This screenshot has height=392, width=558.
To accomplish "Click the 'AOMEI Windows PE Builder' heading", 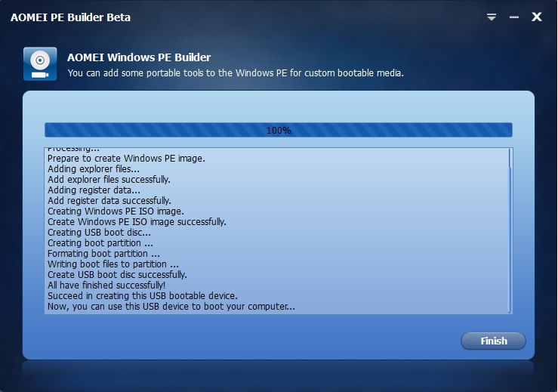I will click(x=139, y=57).
